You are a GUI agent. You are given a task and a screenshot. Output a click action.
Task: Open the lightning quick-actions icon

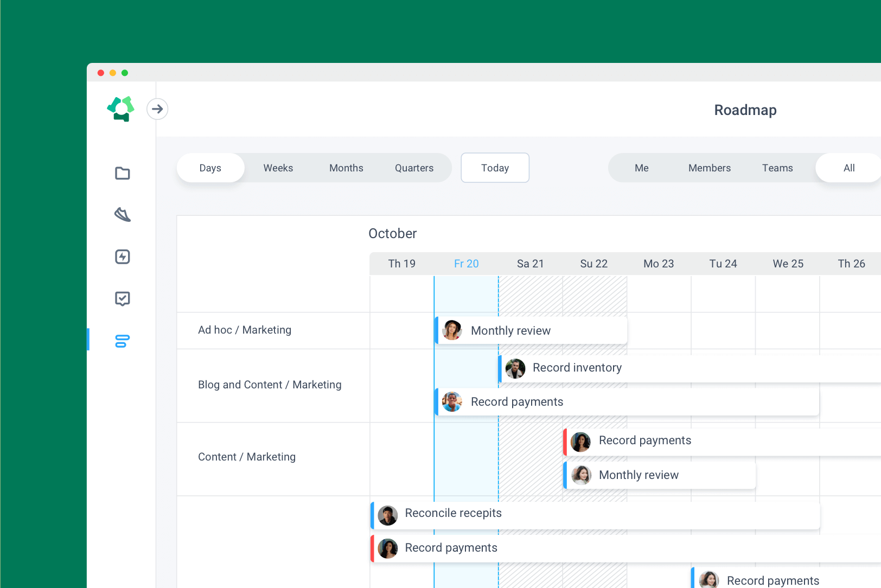click(x=123, y=257)
